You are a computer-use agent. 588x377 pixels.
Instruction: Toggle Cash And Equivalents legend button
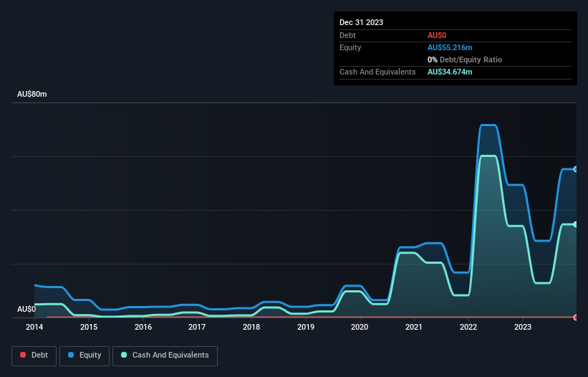coord(165,356)
